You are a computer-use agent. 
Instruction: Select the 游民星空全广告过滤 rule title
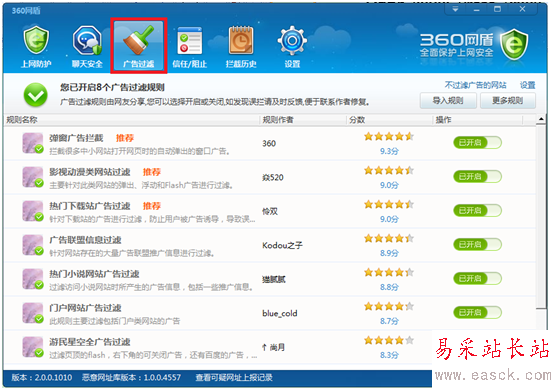coord(90,342)
